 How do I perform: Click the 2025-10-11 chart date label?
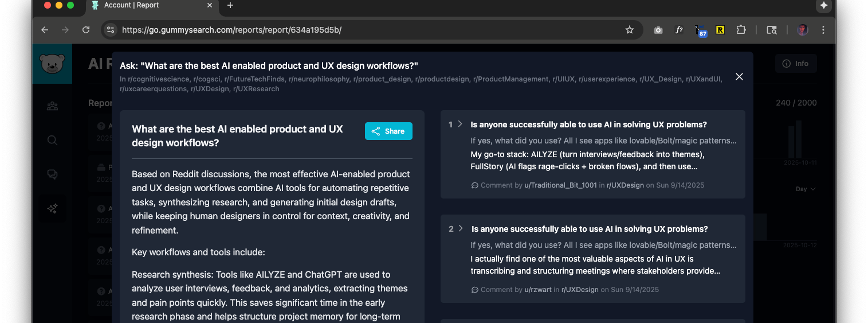coord(800,163)
